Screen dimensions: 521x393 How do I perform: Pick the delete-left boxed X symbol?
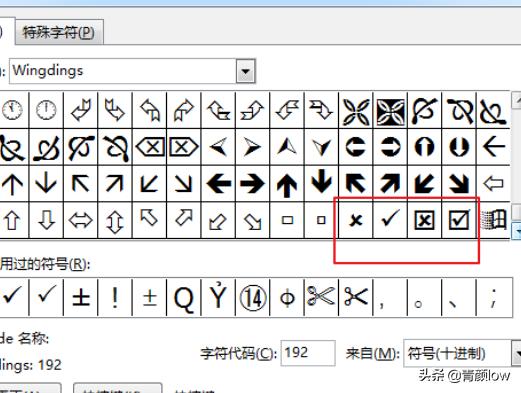[150, 147]
